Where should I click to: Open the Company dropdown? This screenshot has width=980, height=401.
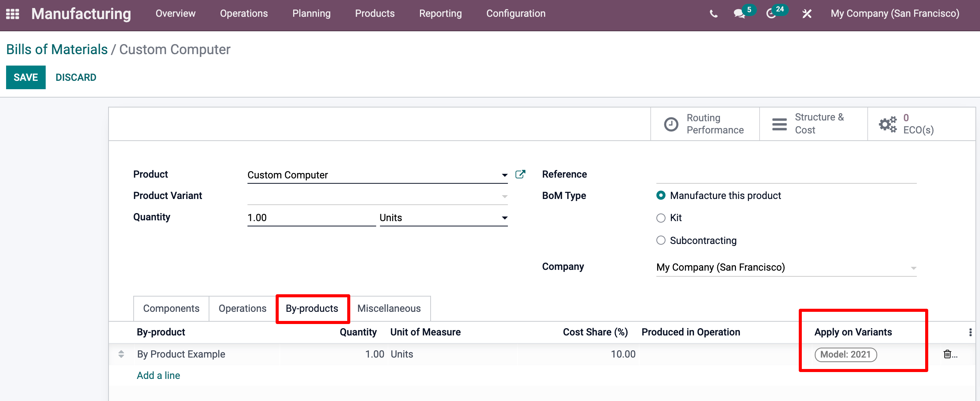[x=913, y=268]
